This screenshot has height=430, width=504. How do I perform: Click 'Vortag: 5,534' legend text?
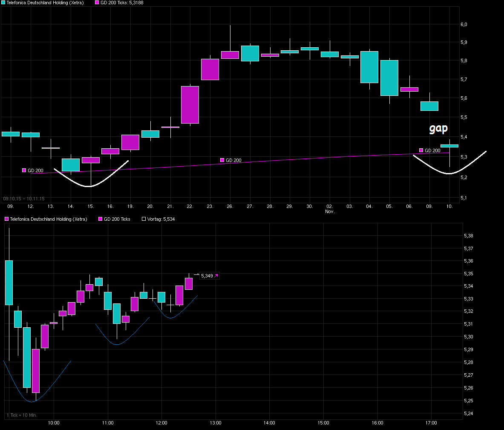[x=161, y=219]
